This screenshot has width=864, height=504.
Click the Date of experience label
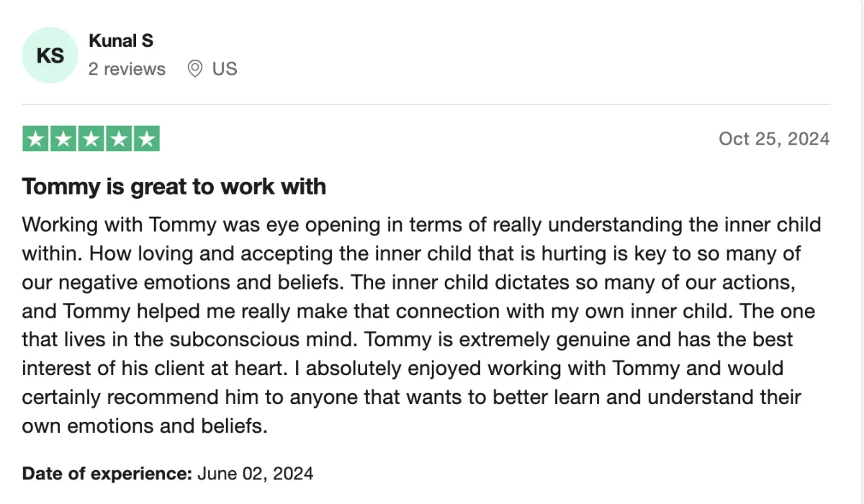point(107,474)
